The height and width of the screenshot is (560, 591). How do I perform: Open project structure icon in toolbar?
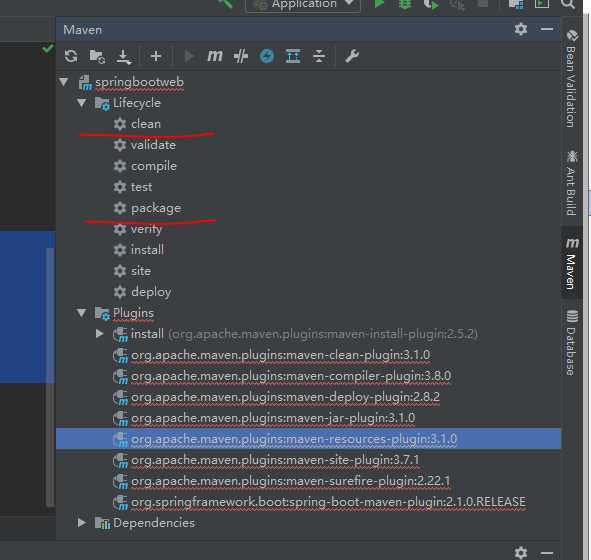(516, 4)
